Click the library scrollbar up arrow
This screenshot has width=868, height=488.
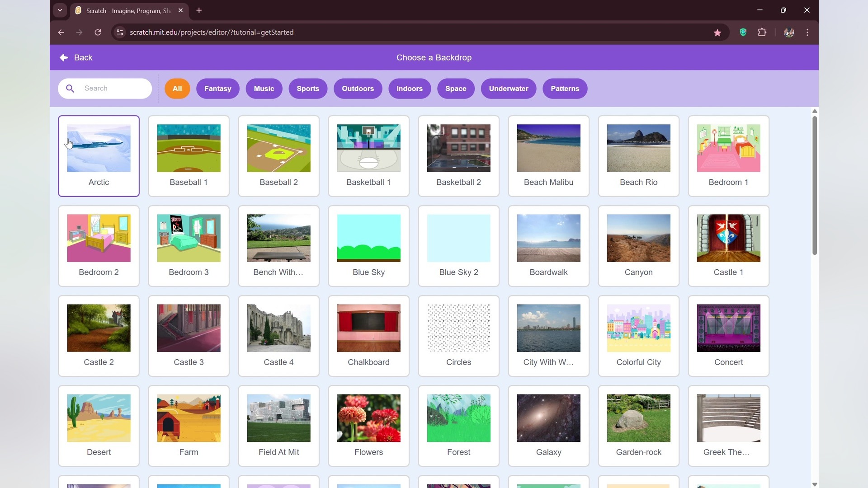point(815,111)
